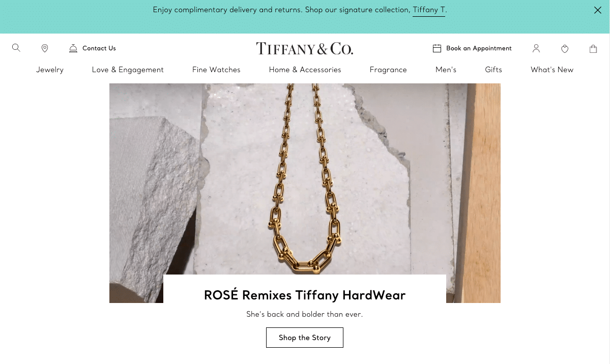Open Love & Engagement menu
This screenshot has height=364, width=610.
click(128, 70)
